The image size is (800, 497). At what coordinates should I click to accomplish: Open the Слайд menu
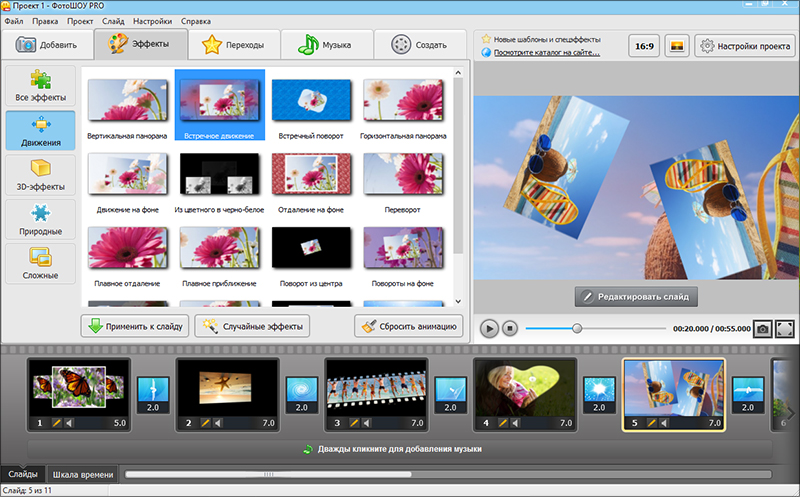[x=113, y=21]
